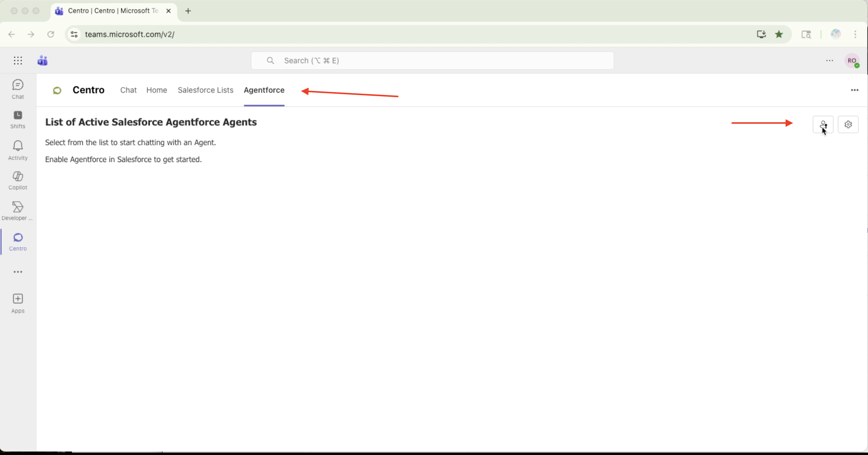Click the Centro app sidebar icon
The width and height of the screenshot is (868, 455).
tap(18, 241)
